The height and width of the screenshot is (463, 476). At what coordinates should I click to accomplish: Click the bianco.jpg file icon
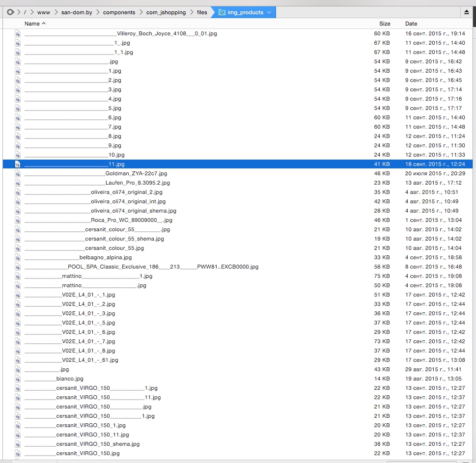[x=18, y=379]
